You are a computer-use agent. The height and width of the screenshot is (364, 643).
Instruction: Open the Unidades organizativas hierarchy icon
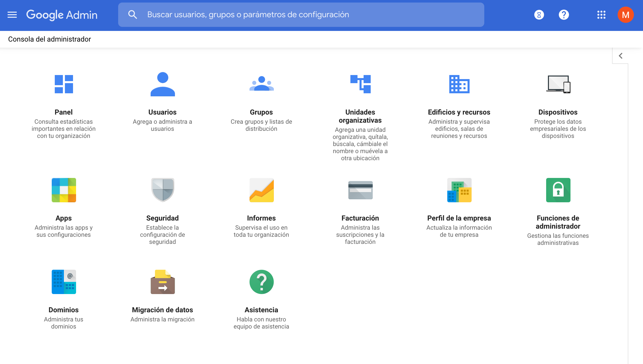[360, 84]
